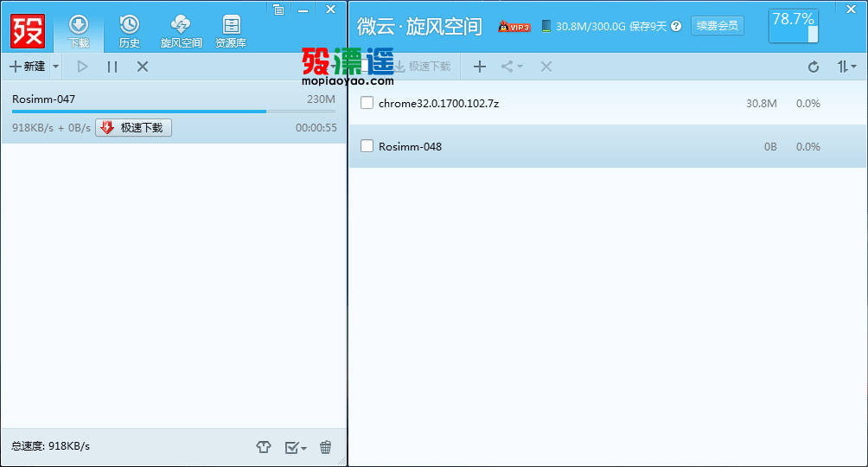Open the mini-window menu icon in the title bar
Screen dimensions: 868x467
[x=278, y=10]
